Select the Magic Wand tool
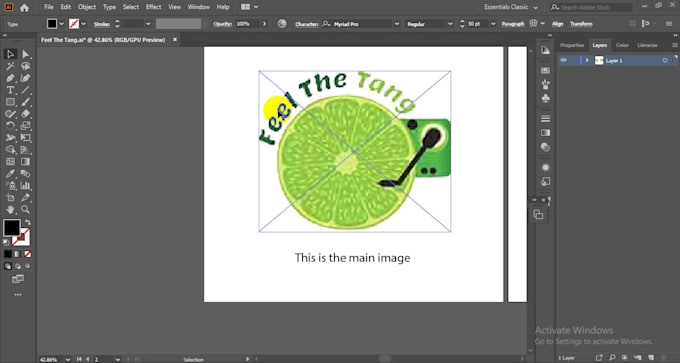 [x=10, y=66]
